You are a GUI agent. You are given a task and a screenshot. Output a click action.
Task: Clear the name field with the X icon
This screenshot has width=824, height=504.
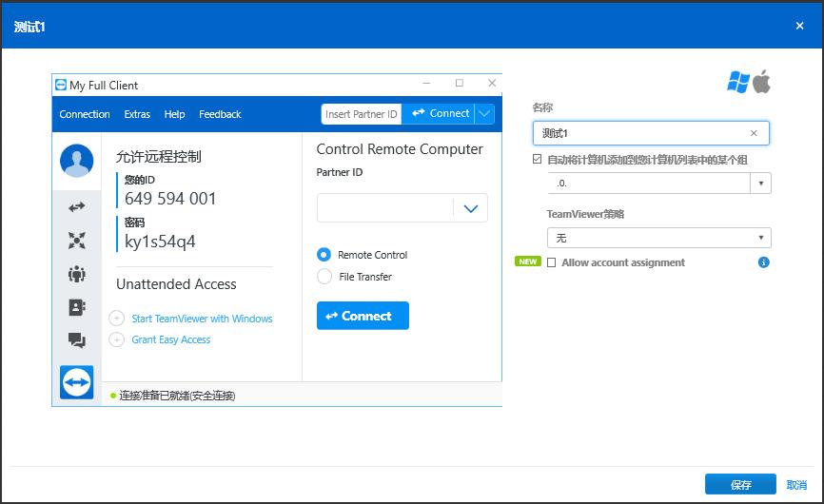pyautogui.click(x=754, y=133)
